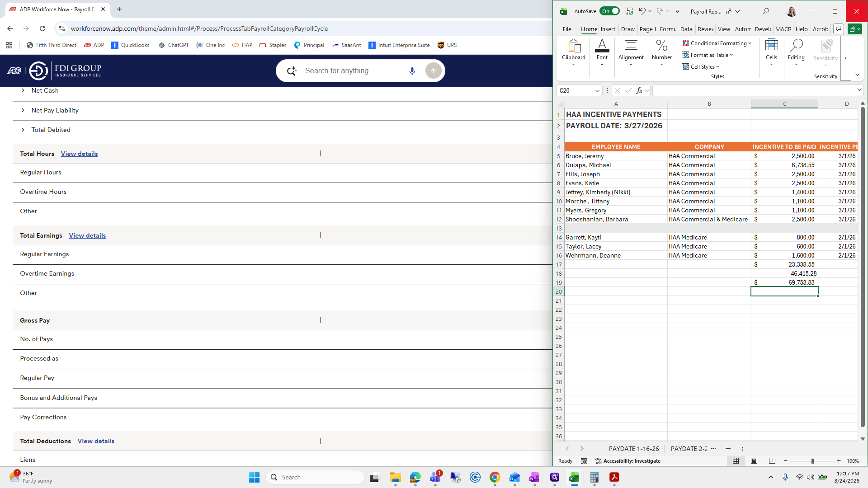This screenshot has height=488, width=868.
Task: Click the microphone icon in ADP search
Action: (x=412, y=71)
